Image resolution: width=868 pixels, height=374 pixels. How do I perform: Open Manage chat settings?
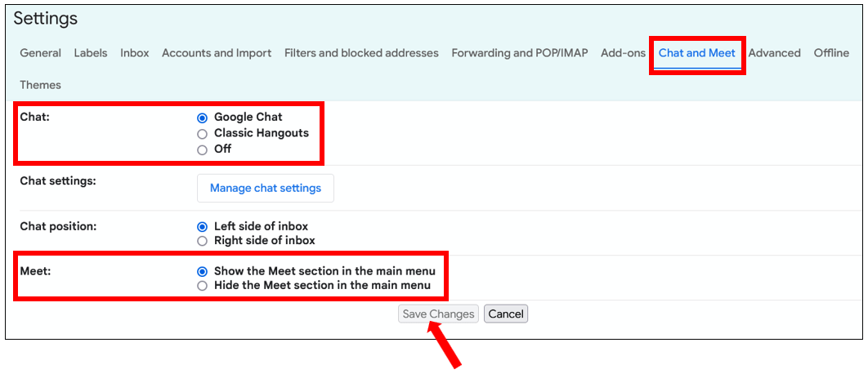[266, 188]
